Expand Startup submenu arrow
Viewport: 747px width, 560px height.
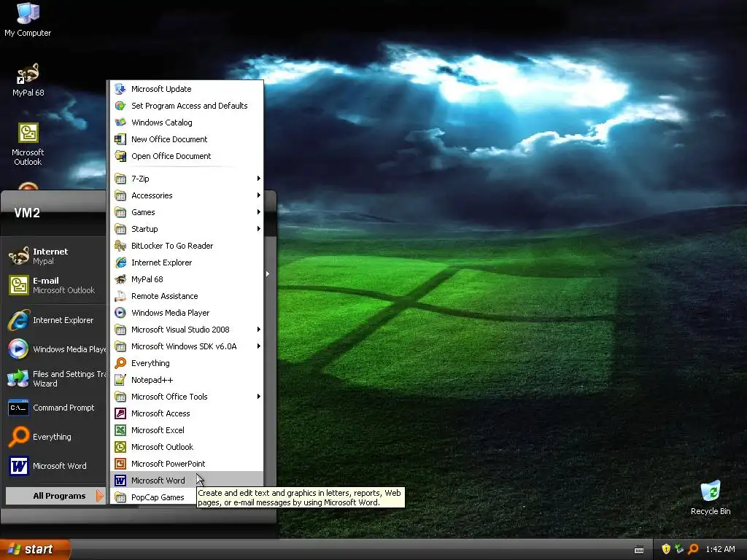click(x=259, y=228)
